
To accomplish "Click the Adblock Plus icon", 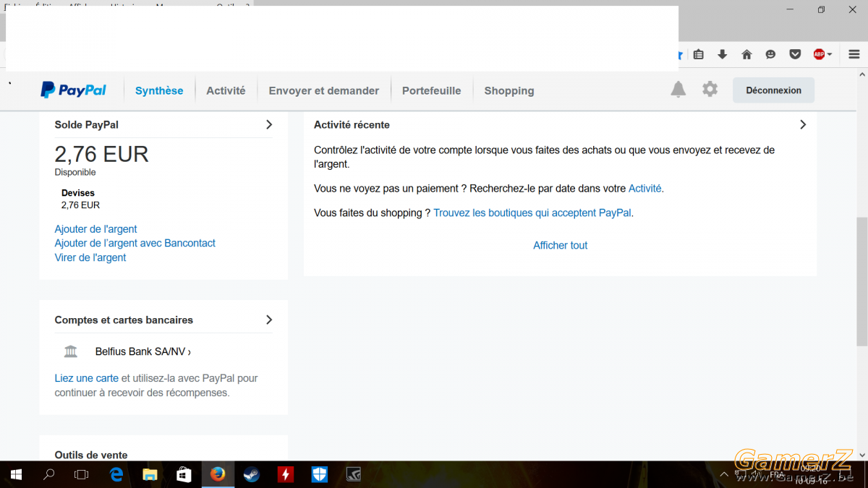I will coord(819,54).
